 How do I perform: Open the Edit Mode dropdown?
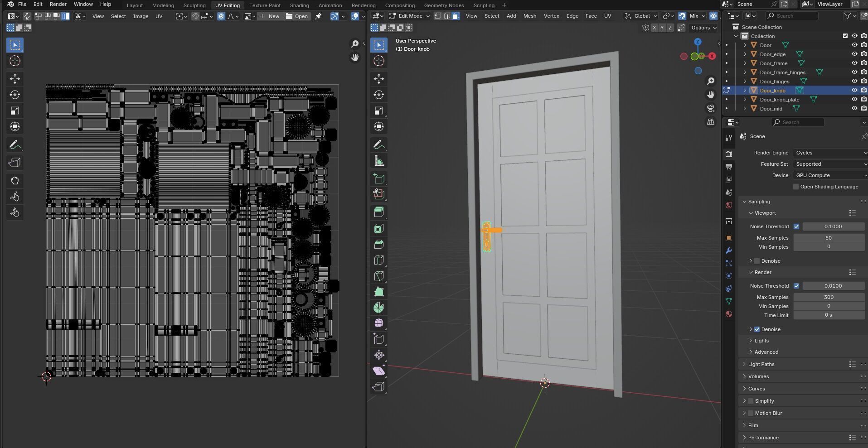coord(409,16)
